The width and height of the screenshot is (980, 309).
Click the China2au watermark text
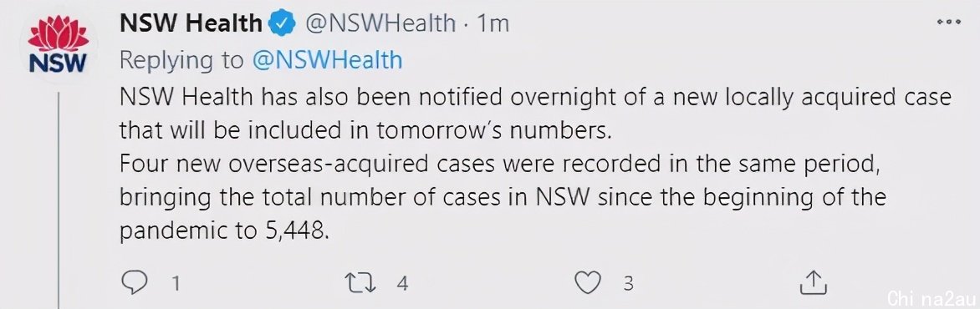(931, 297)
